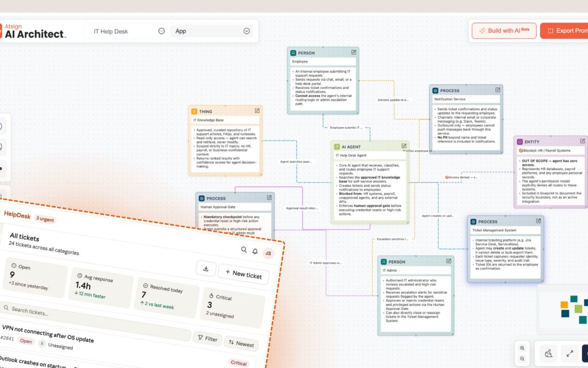Select the Resolved today stat card
588x368 pixels.
tap(167, 298)
